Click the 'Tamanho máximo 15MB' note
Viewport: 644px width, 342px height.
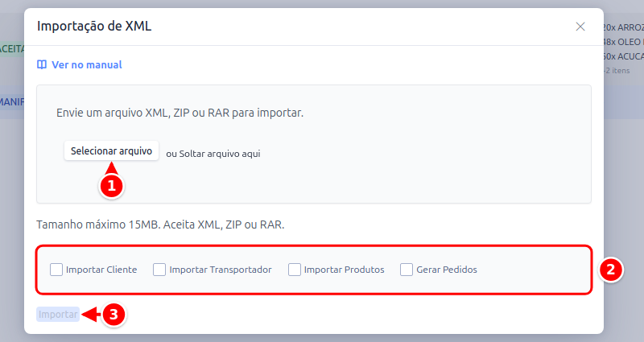point(160,225)
